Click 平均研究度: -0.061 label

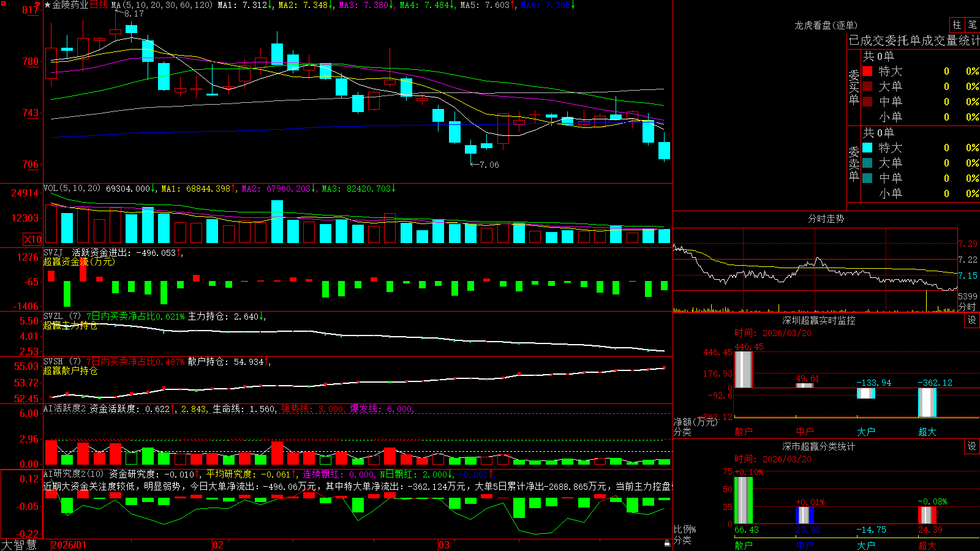(x=249, y=474)
